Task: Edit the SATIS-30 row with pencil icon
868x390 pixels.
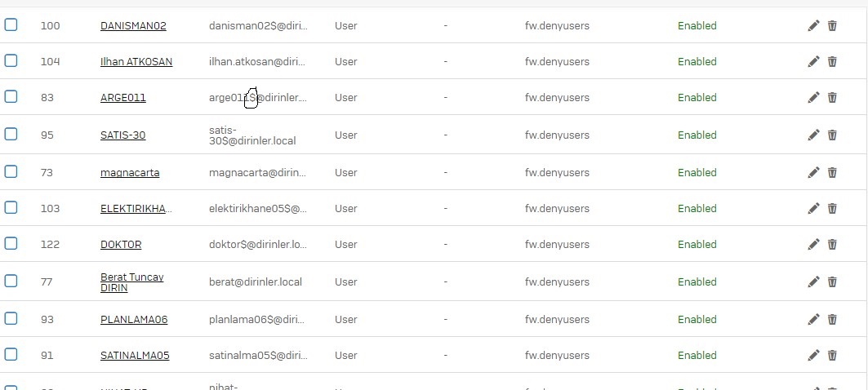Action: (x=813, y=135)
